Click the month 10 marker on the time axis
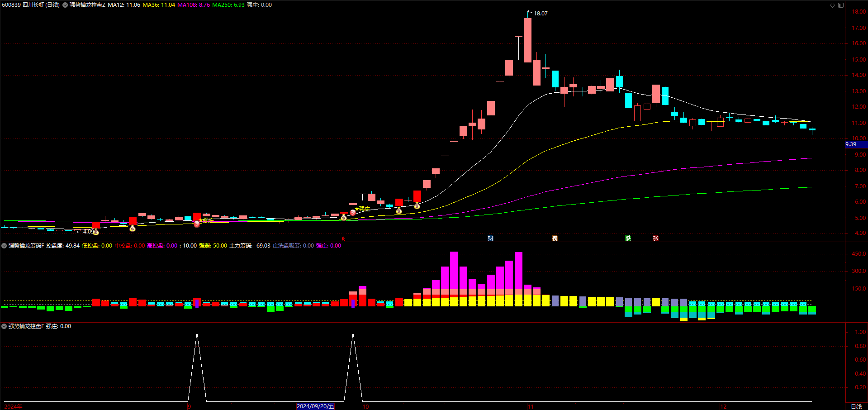 366,406
